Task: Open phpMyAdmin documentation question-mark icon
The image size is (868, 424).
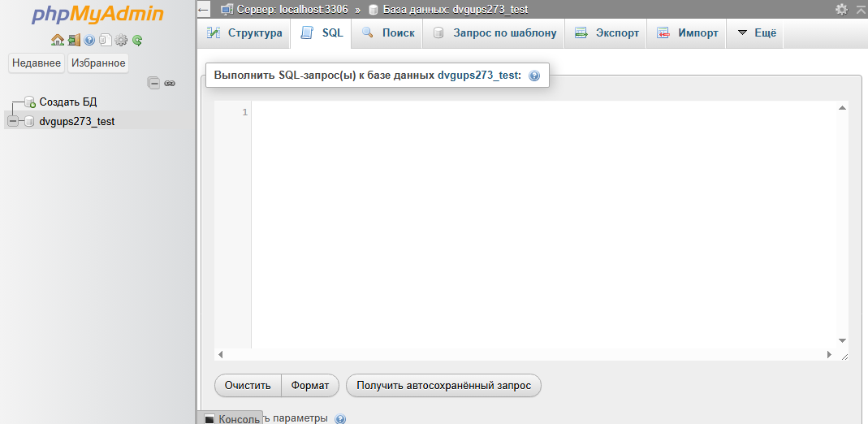Action: coord(89,40)
